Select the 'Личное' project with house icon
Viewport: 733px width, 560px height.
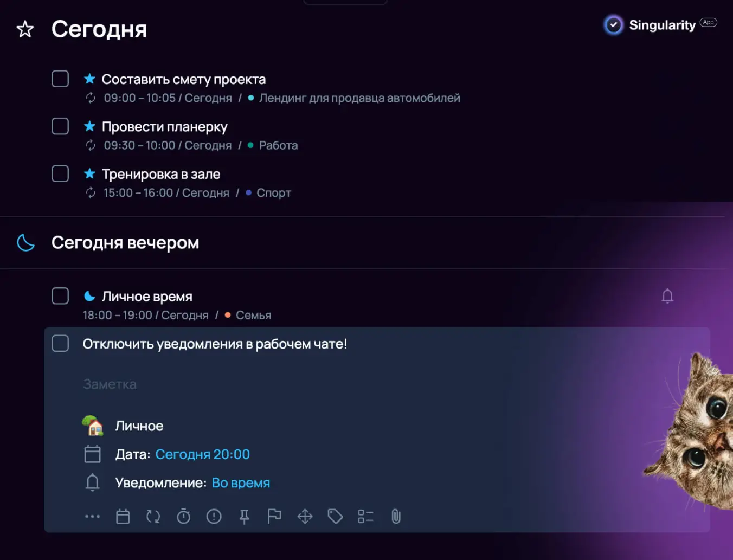tap(139, 426)
